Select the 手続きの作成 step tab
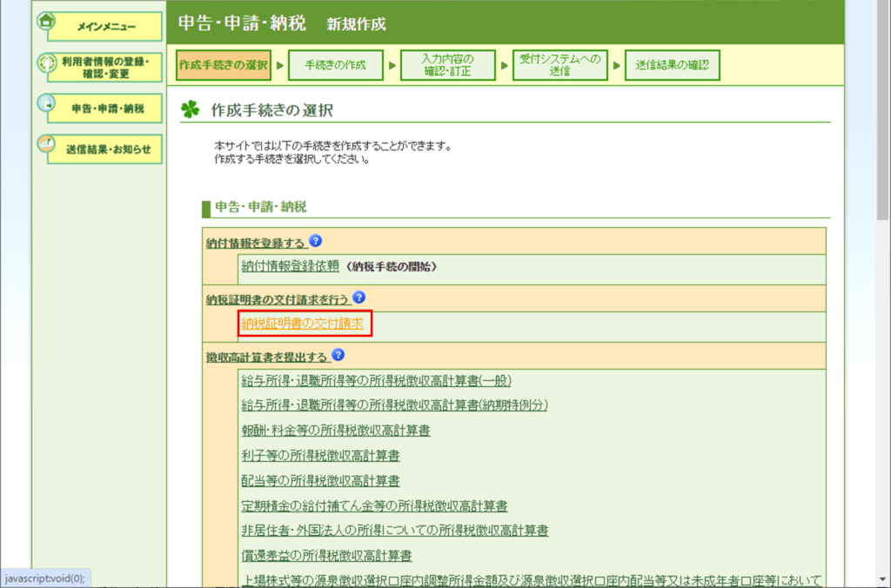Screen dimensions: 891x588 point(335,65)
